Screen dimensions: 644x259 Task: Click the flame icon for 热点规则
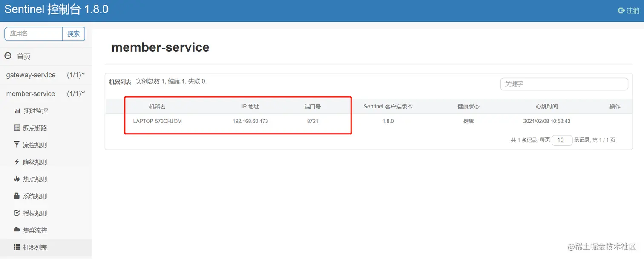coord(17,179)
